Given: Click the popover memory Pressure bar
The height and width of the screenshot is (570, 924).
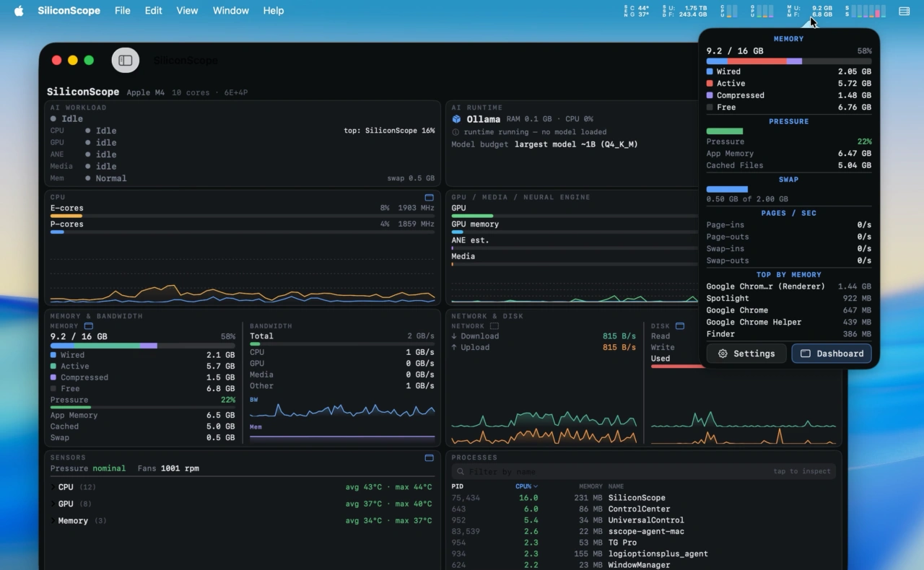Looking at the screenshot, I should [789, 131].
